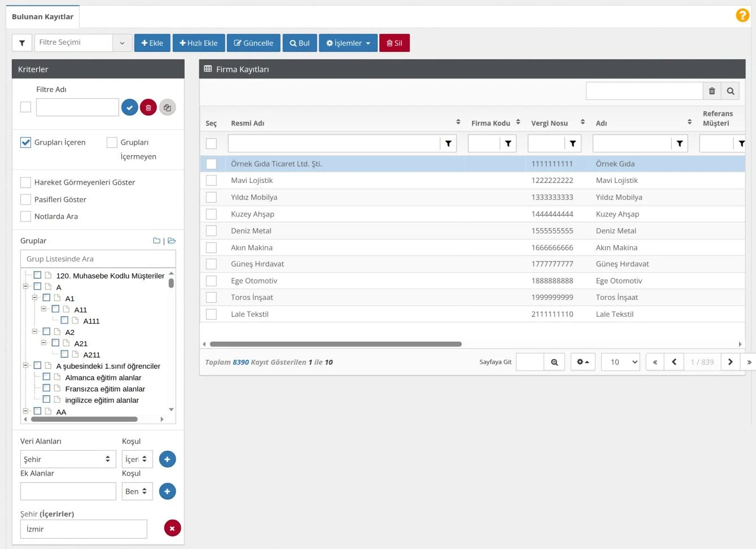Clear the table search with the trash icon
This screenshot has height=549, width=756.
pos(712,91)
